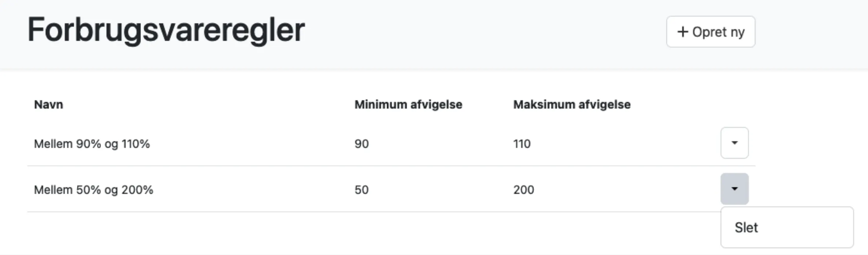Click the highlighted caret icon beside row two
Viewport: 868px width, 255px height.
point(734,188)
